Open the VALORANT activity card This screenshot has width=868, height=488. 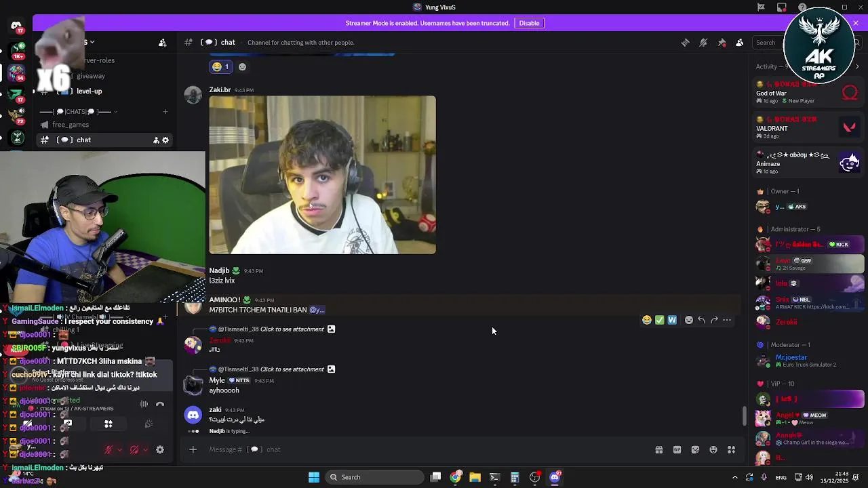pos(808,128)
